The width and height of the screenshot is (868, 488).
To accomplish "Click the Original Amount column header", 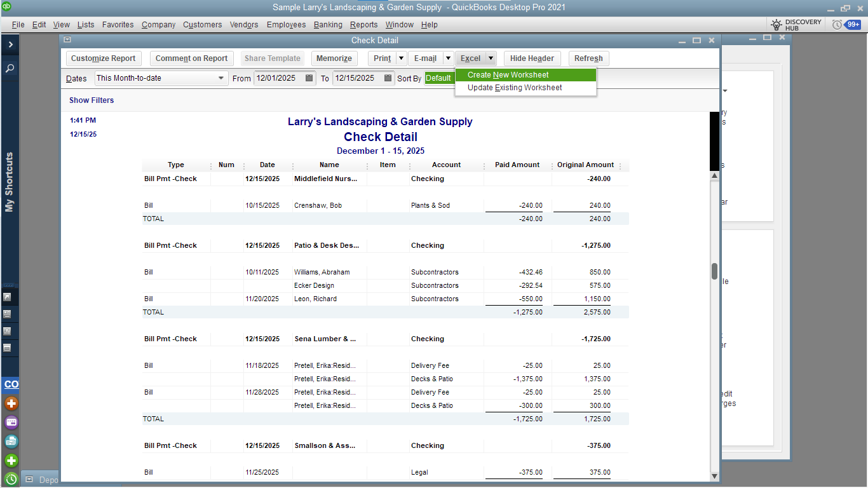I will pyautogui.click(x=586, y=165).
